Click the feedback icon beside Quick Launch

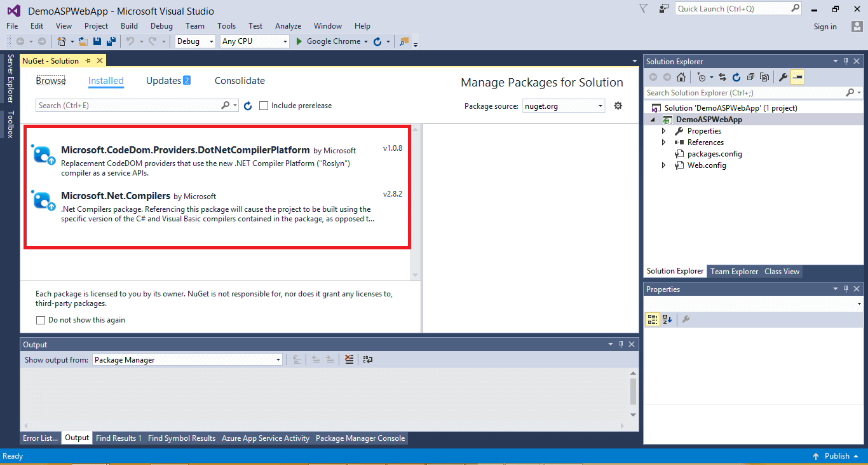click(664, 8)
